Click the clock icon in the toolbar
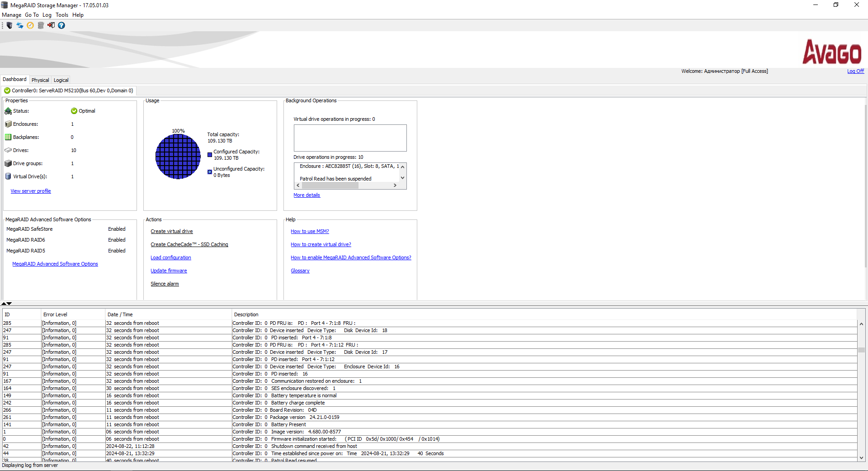The height and width of the screenshot is (471, 868). coord(30,25)
